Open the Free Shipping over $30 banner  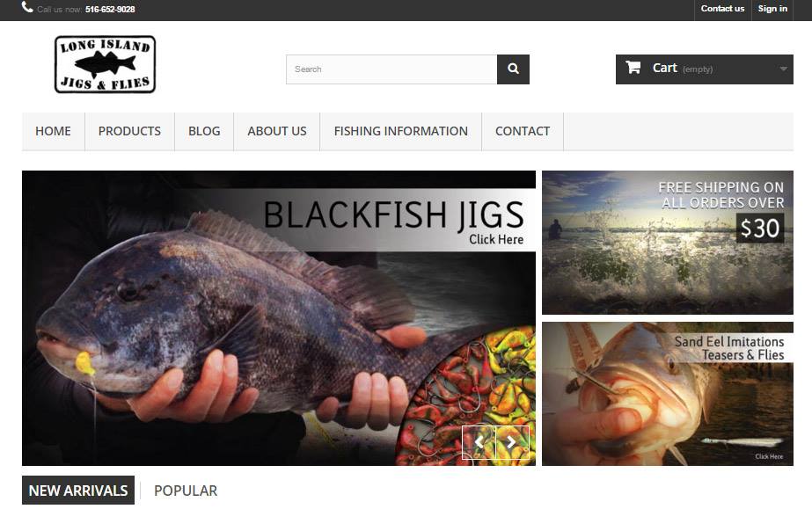coord(668,243)
